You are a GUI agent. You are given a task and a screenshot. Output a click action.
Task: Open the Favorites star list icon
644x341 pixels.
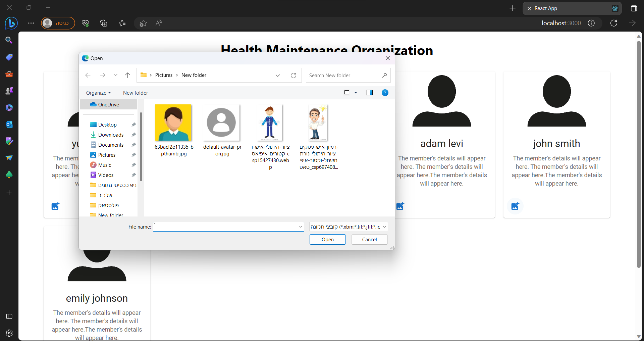122,23
